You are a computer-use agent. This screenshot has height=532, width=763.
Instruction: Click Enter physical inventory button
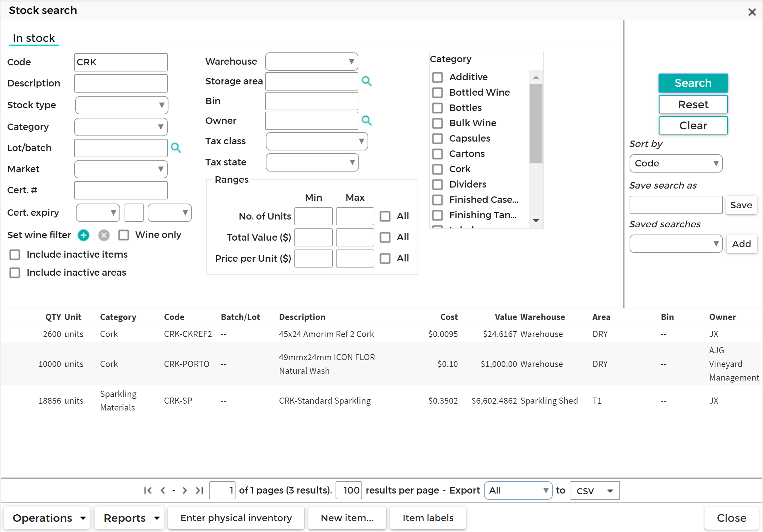point(236,518)
